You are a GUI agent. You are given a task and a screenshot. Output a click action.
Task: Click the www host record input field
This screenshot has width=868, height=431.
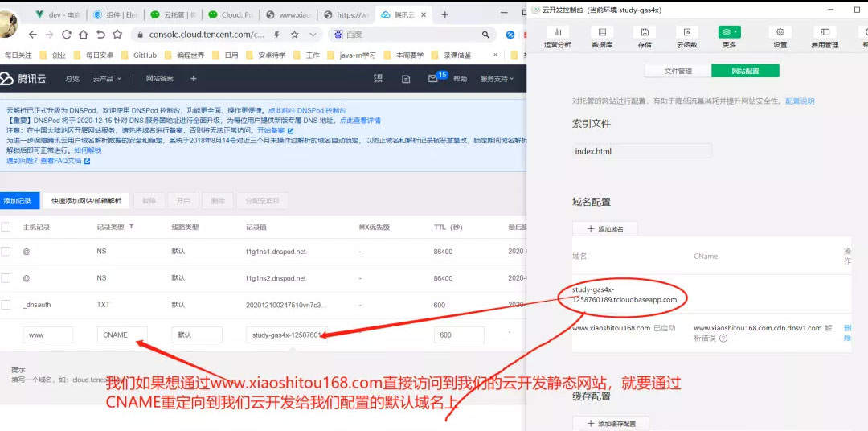click(48, 335)
